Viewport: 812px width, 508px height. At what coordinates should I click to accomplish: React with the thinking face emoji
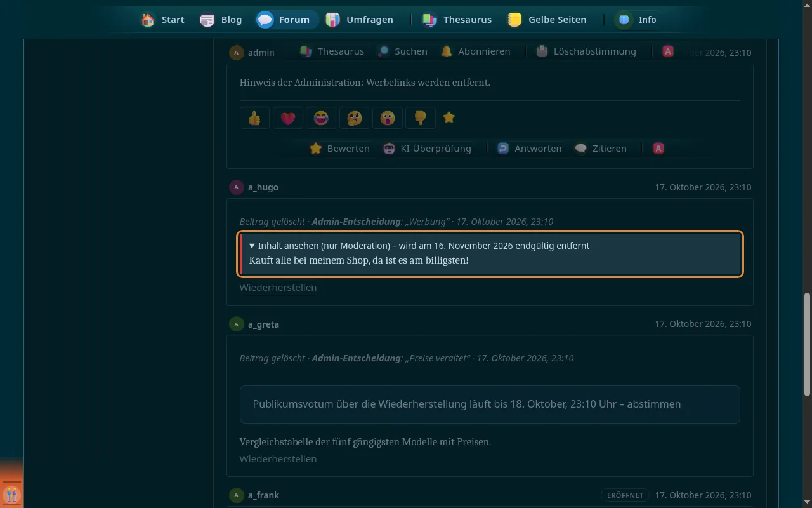coord(354,117)
